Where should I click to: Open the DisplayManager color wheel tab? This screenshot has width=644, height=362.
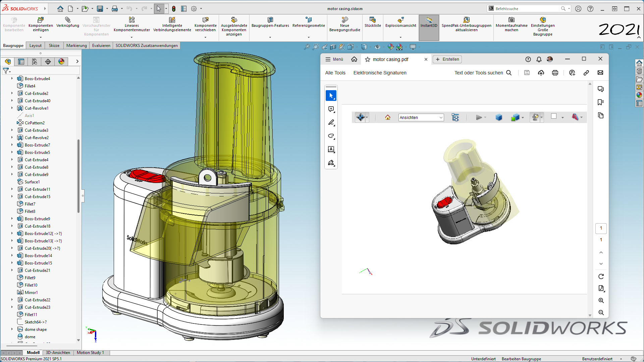(x=61, y=62)
